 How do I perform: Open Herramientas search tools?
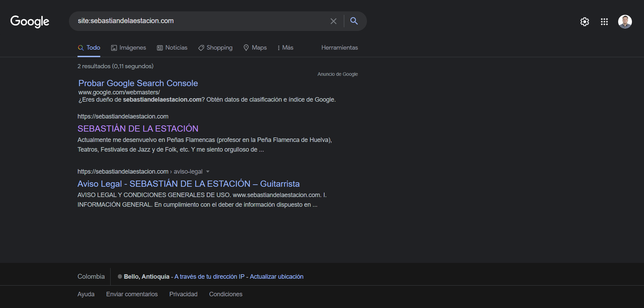tap(339, 48)
